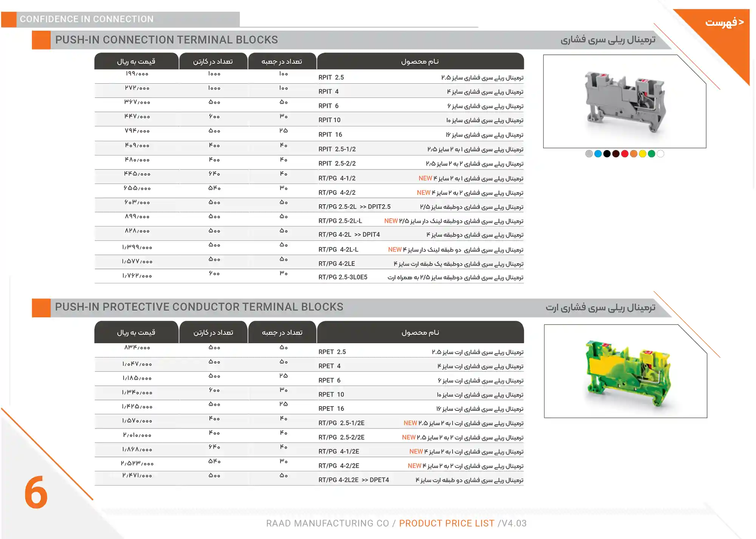The width and height of the screenshot is (756, 539).
Task: Select the blue terminal color dot
Action: (598, 154)
